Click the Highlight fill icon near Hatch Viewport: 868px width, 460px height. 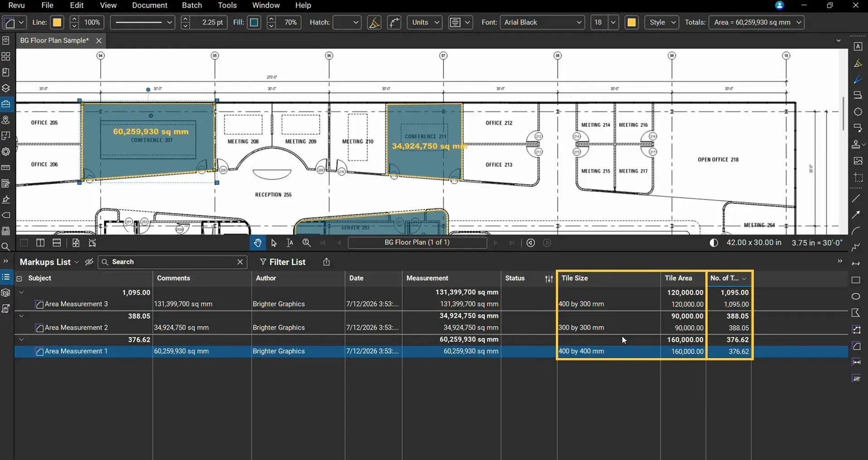pyautogui.click(x=374, y=22)
